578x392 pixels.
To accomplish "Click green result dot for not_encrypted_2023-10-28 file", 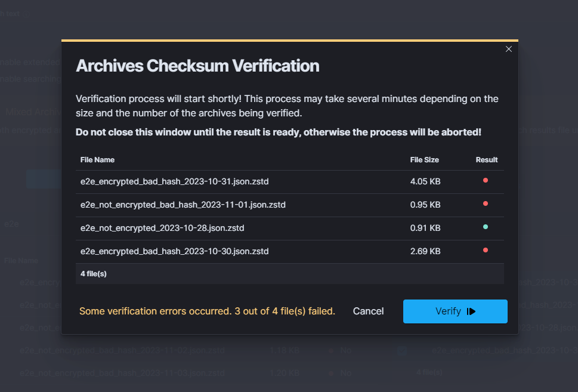I will point(486,227).
